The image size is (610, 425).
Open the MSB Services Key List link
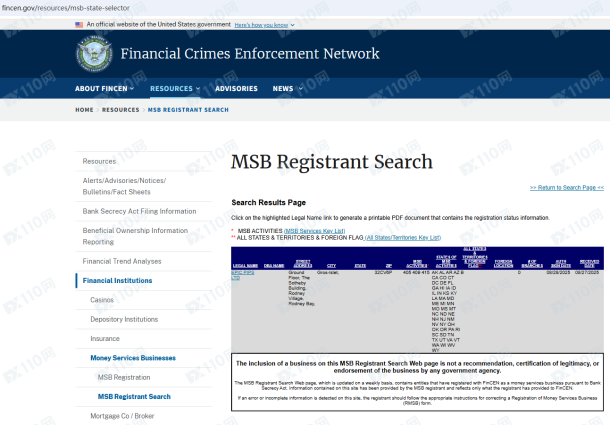click(314, 231)
